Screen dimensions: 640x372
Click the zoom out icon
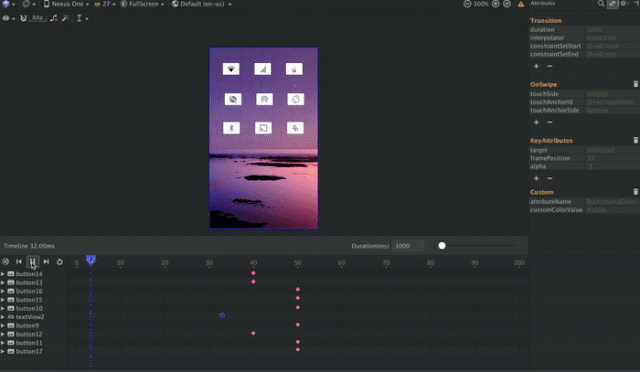[x=467, y=4]
